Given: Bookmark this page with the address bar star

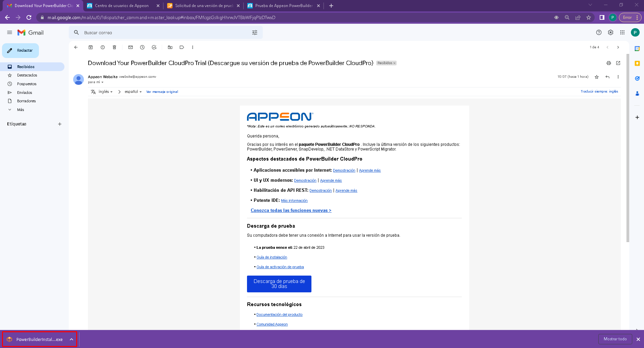Looking at the screenshot, I should click(589, 17).
